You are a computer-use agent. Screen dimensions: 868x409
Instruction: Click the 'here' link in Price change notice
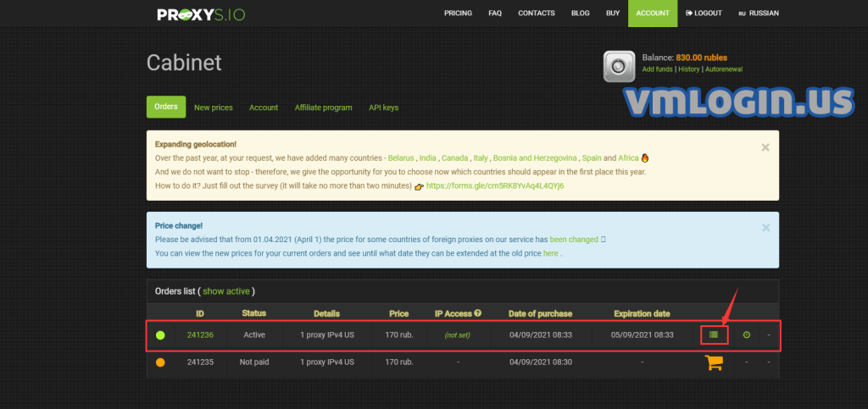point(551,254)
